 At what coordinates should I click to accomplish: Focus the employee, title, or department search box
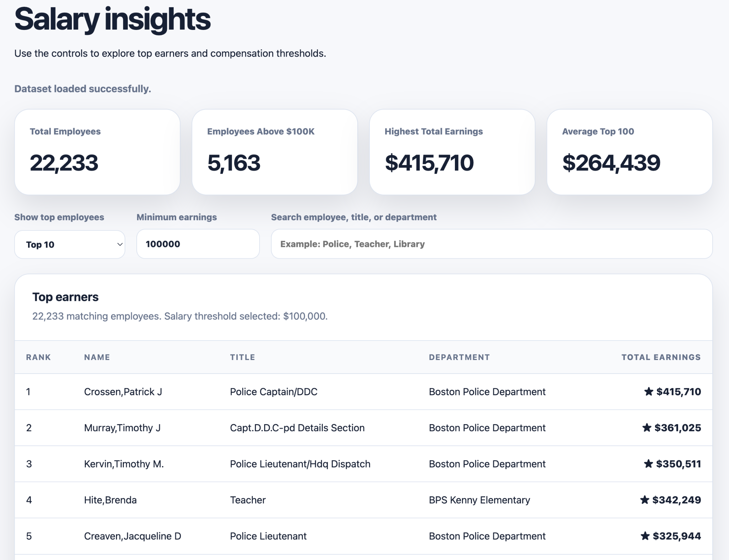[x=492, y=244]
